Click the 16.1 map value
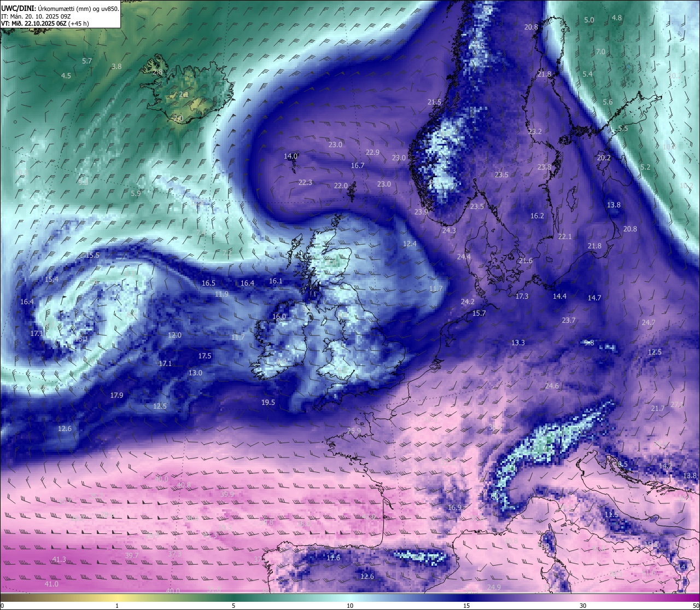This screenshot has height=610, width=700. coord(276,281)
